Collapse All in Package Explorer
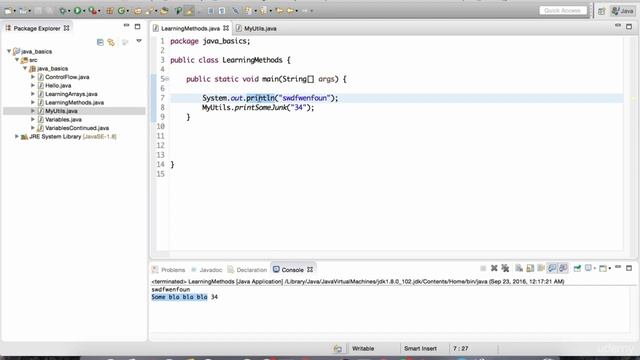Screen dimensions: 640x360 pos(100,42)
